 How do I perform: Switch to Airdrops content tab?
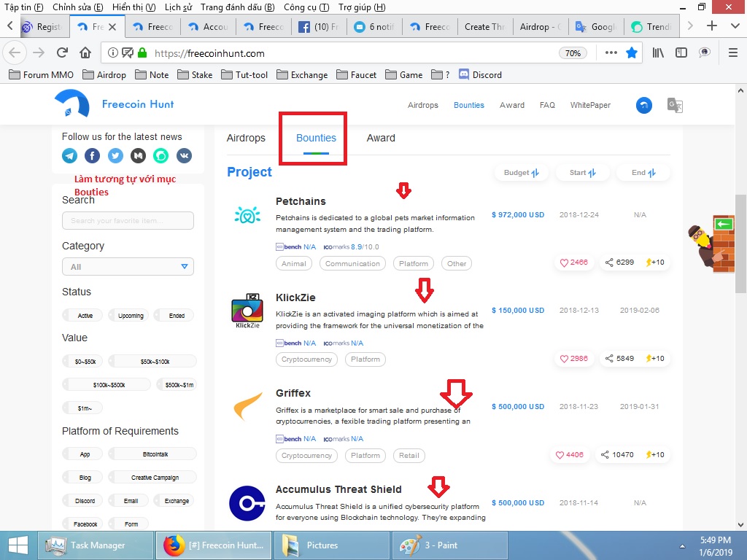(x=246, y=138)
